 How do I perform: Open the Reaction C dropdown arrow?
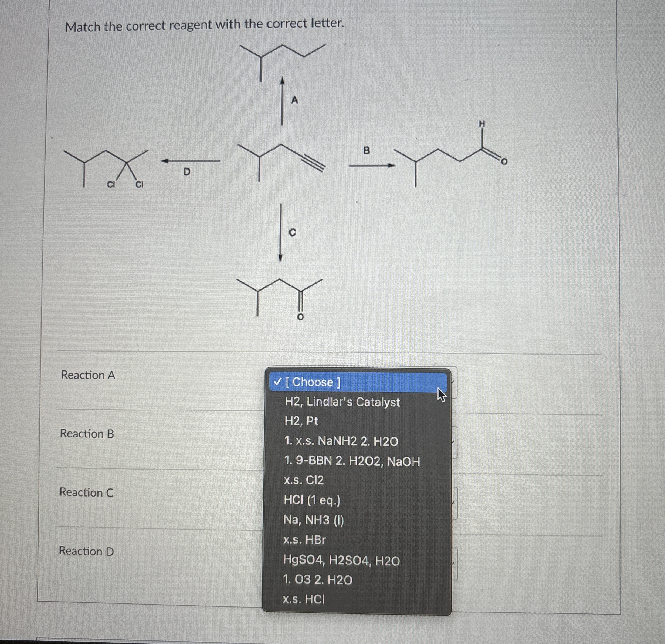point(454,503)
